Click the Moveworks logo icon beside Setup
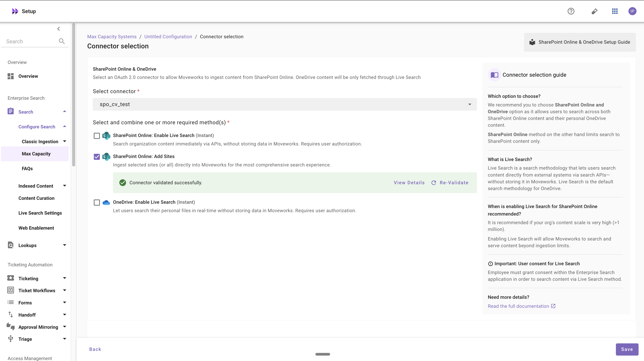The width and height of the screenshot is (644, 361). pyautogui.click(x=15, y=11)
